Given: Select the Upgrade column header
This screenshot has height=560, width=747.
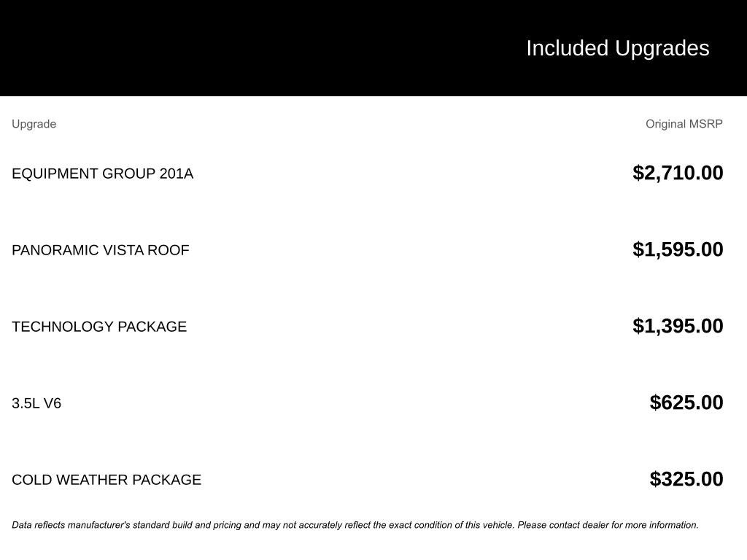Looking at the screenshot, I should (x=34, y=124).
